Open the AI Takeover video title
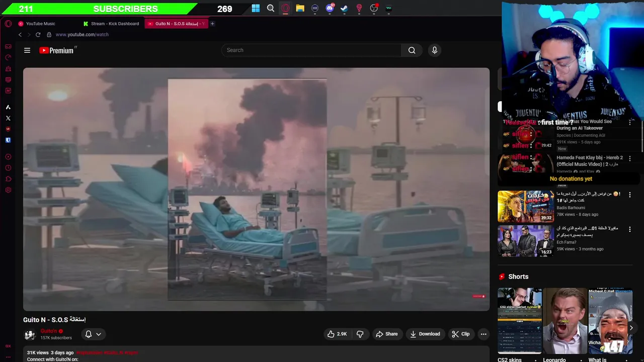 (x=584, y=125)
